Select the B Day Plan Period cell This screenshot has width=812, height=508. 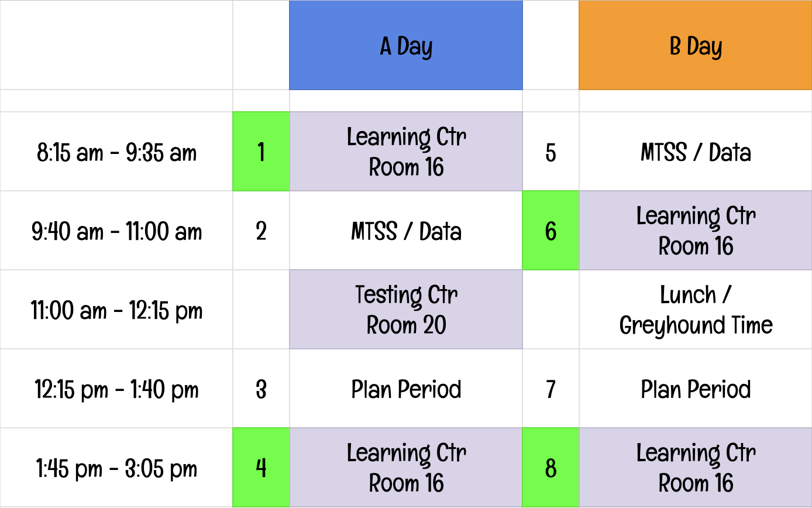[695, 389]
